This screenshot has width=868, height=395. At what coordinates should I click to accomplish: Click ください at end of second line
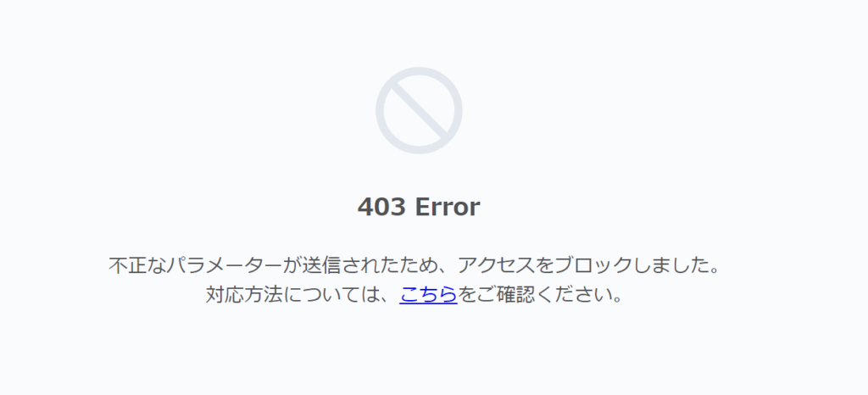point(573,294)
